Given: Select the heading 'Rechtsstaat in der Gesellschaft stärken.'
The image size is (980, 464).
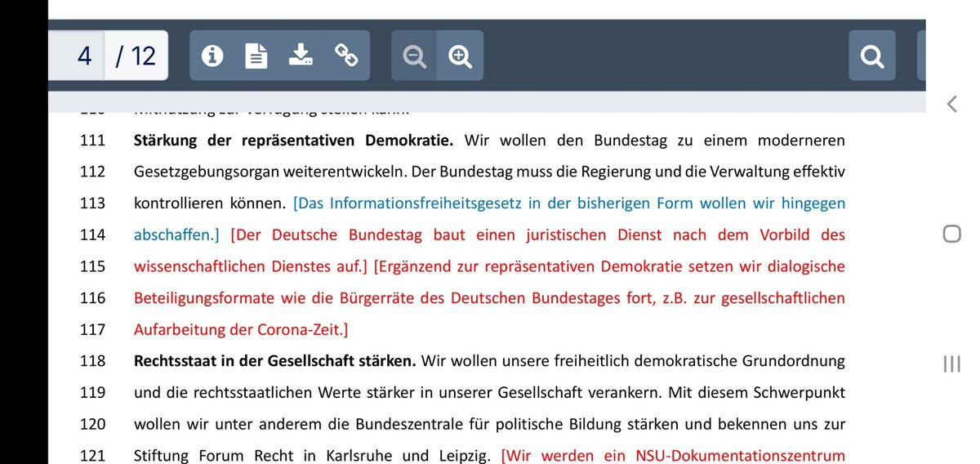Looking at the screenshot, I should [x=275, y=361].
